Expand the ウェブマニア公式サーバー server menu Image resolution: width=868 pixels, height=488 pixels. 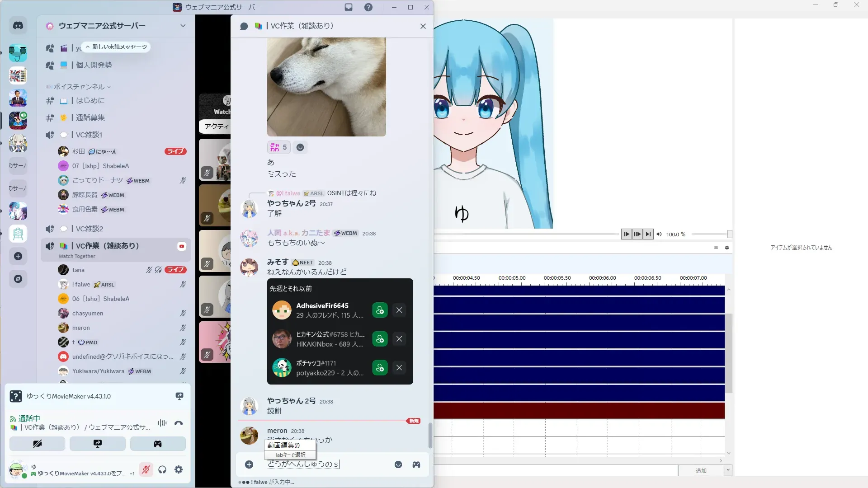pyautogui.click(x=183, y=26)
